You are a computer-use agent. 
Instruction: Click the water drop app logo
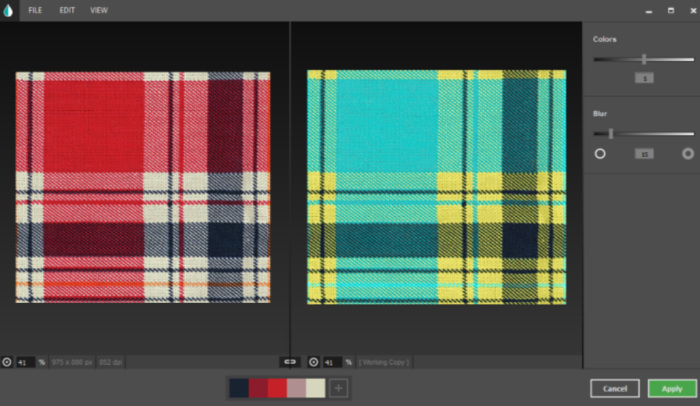click(x=8, y=10)
